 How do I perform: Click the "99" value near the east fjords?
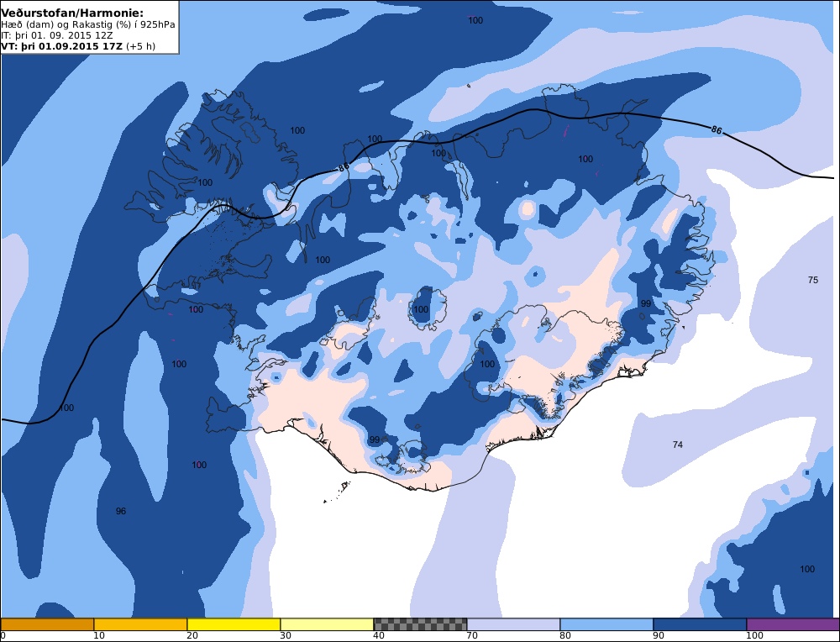coord(646,303)
